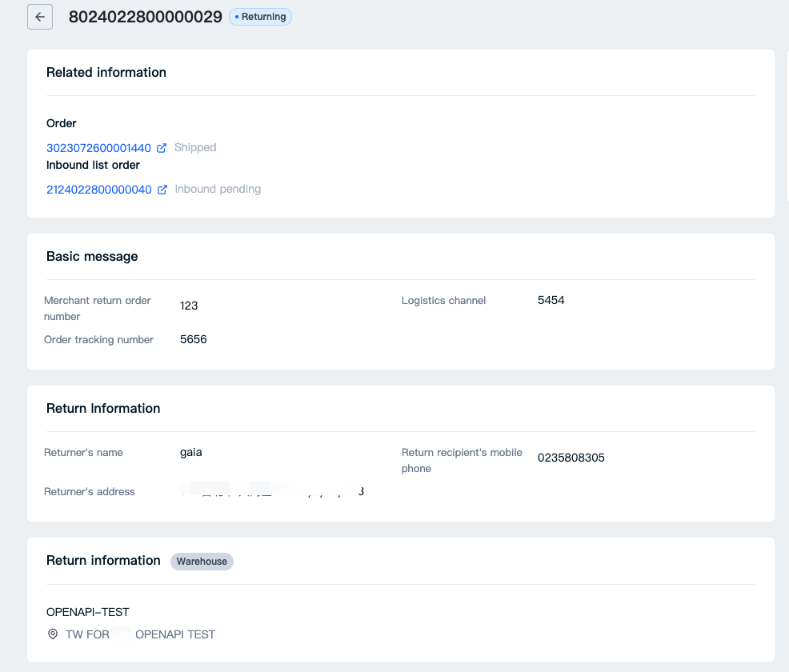789x672 pixels.
Task: Collapse the Related information section
Action: 106,73
